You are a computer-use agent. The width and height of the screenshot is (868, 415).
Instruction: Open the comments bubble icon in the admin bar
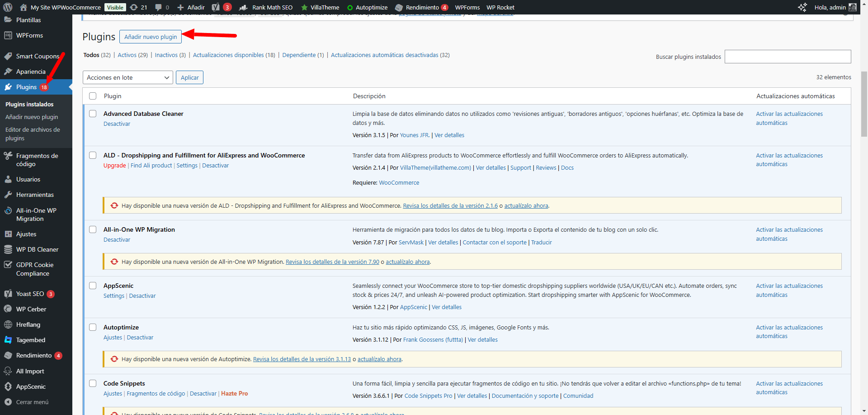pos(158,7)
